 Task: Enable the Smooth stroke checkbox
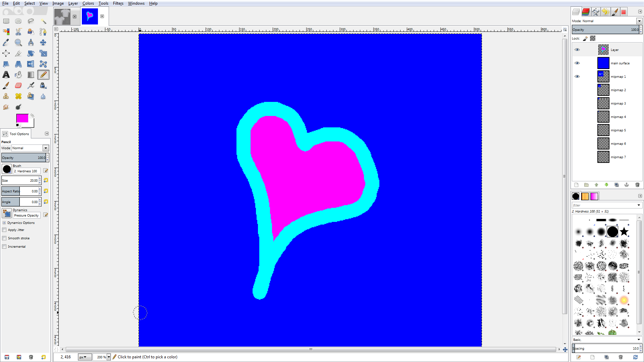click(x=4, y=238)
